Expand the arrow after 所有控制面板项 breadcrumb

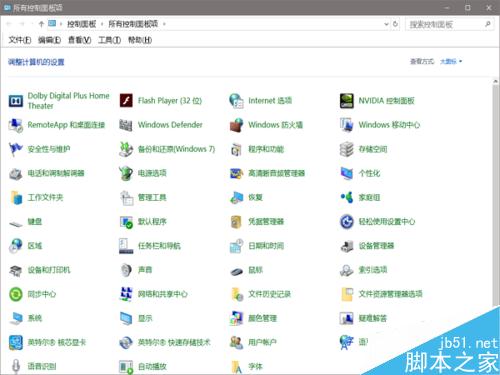pyautogui.click(x=164, y=24)
